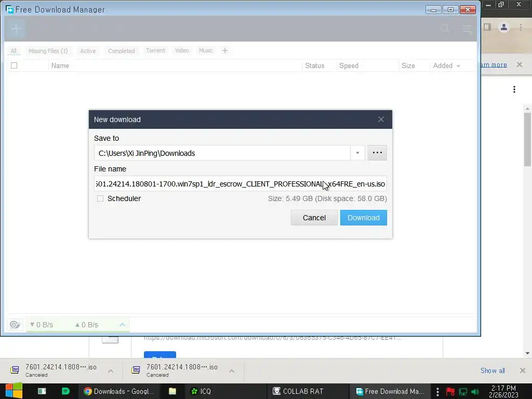Open the hamburger menu in Free Download Manager
This screenshot has width=532, height=399.
(x=467, y=29)
